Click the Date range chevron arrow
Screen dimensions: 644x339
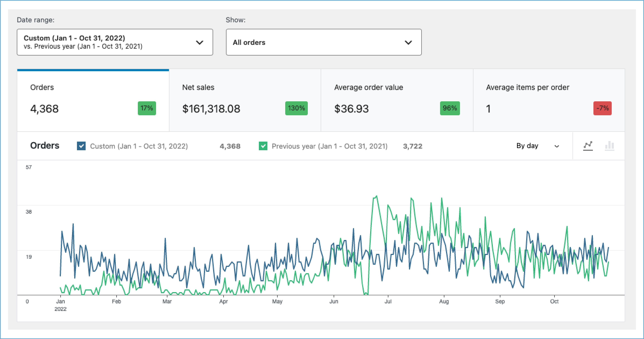pos(199,42)
